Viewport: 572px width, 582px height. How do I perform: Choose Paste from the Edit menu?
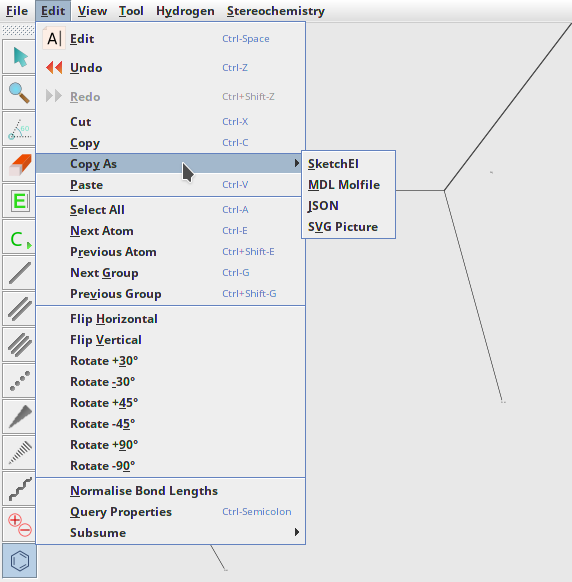(x=171, y=184)
